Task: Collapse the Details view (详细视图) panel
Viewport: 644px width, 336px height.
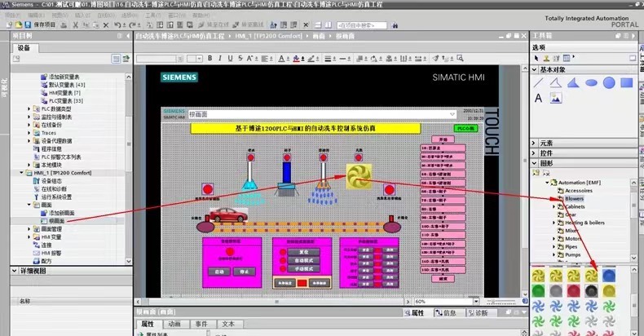Action: point(15,271)
